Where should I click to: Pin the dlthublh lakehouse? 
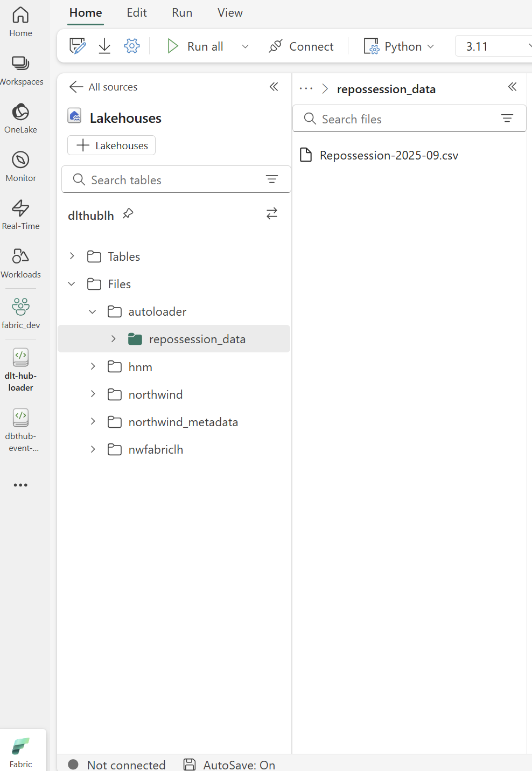(x=128, y=213)
